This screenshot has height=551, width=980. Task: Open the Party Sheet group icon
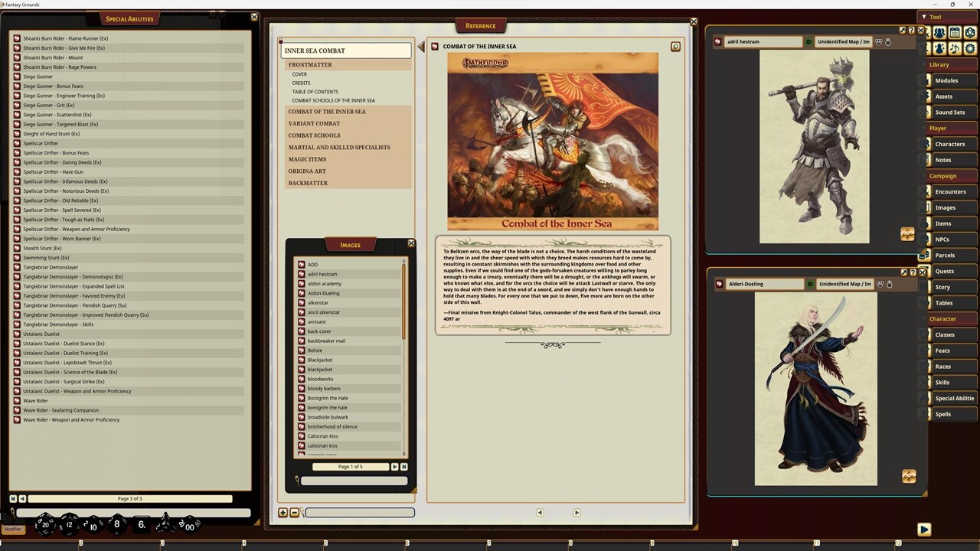(939, 32)
